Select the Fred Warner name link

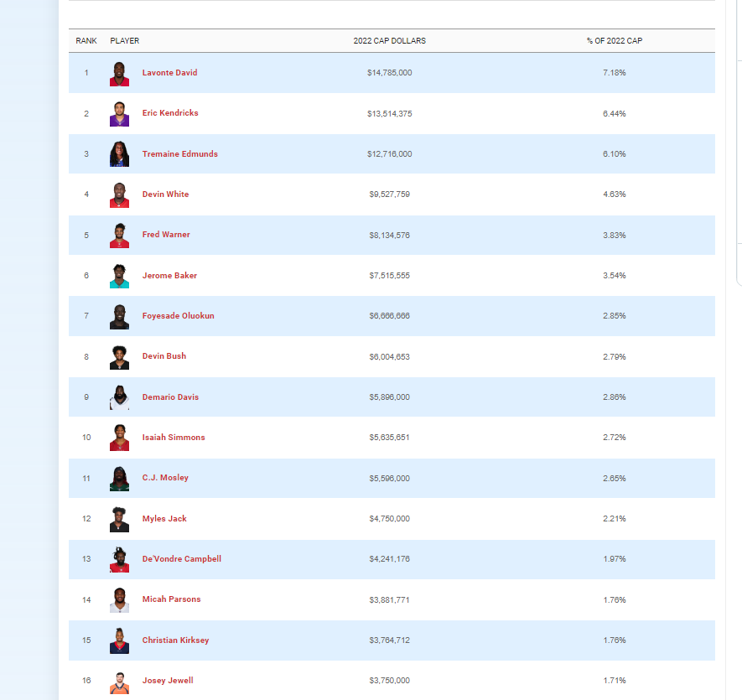pyautogui.click(x=166, y=234)
